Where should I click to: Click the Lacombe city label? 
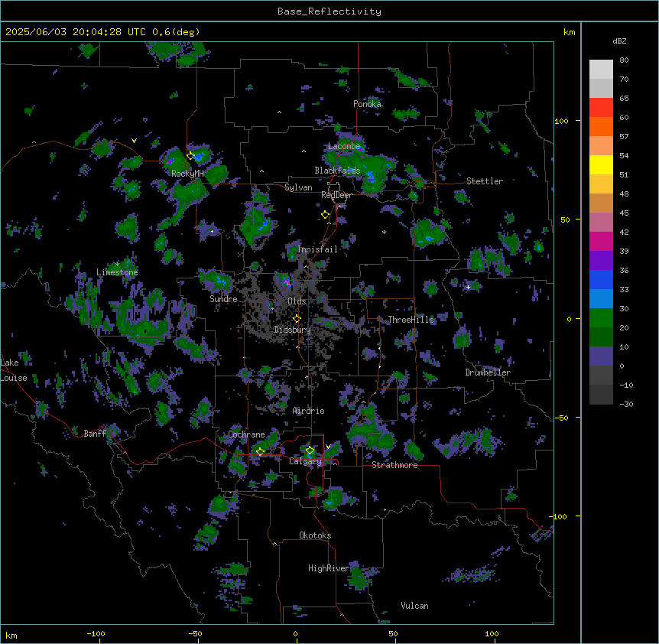[x=344, y=146]
